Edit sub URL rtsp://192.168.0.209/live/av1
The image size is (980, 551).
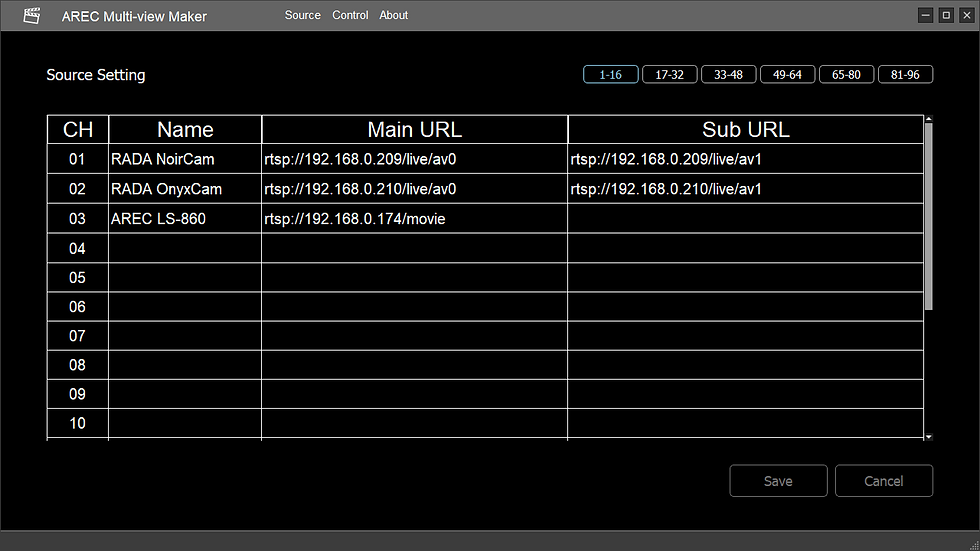click(x=746, y=159)
